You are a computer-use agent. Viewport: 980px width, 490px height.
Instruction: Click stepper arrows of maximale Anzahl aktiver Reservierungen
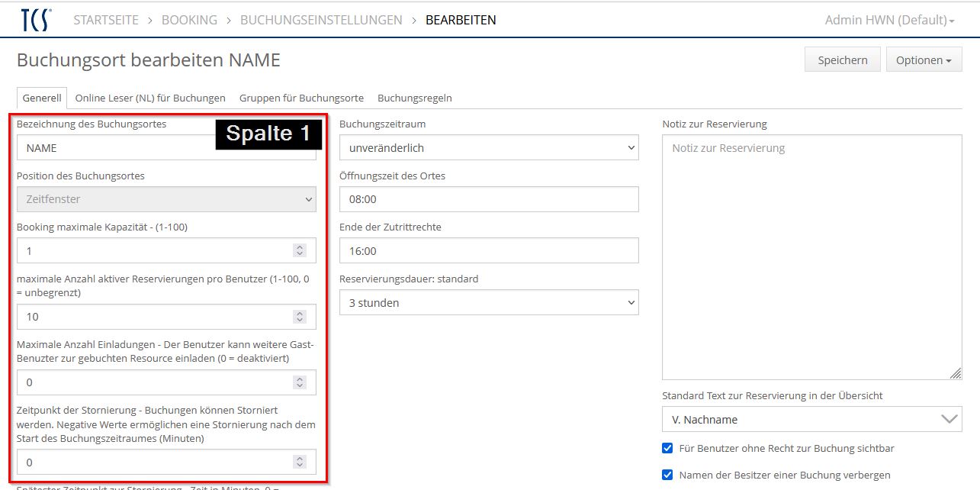(x=300, y=317)
